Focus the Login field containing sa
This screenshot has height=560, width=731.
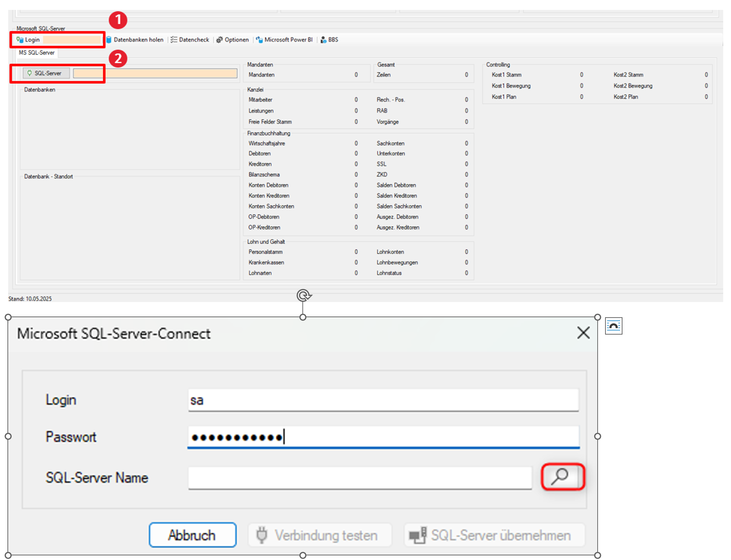[383, 400]
